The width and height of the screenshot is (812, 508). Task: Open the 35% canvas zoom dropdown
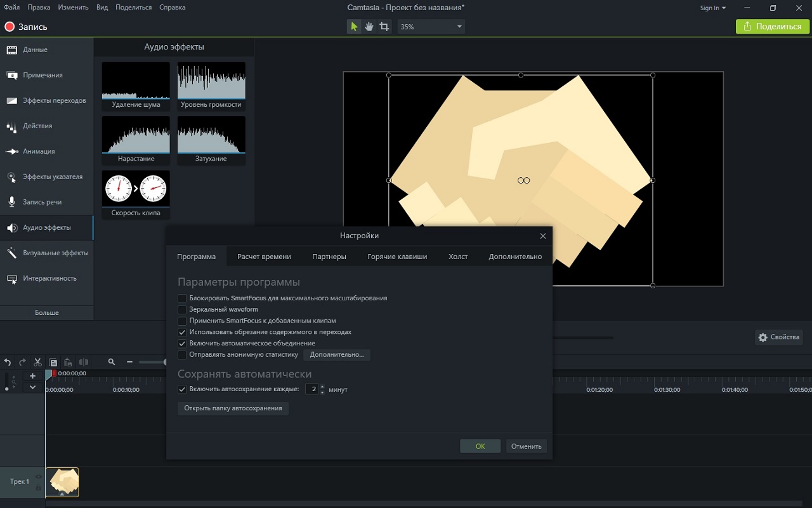(x=459, y=27)
